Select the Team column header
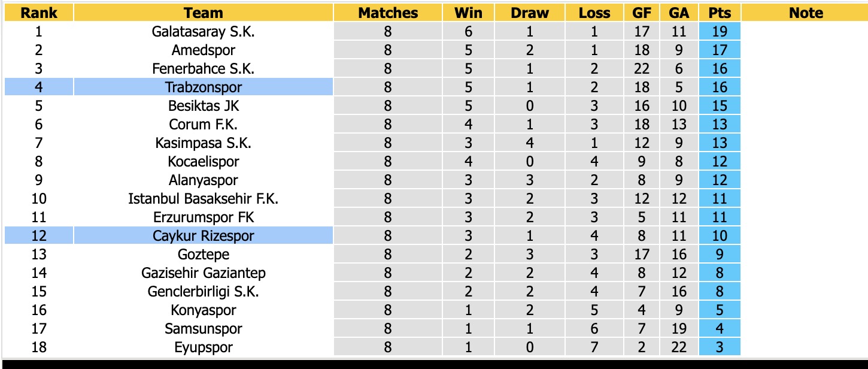868x369 pixels. coord(204,13)
